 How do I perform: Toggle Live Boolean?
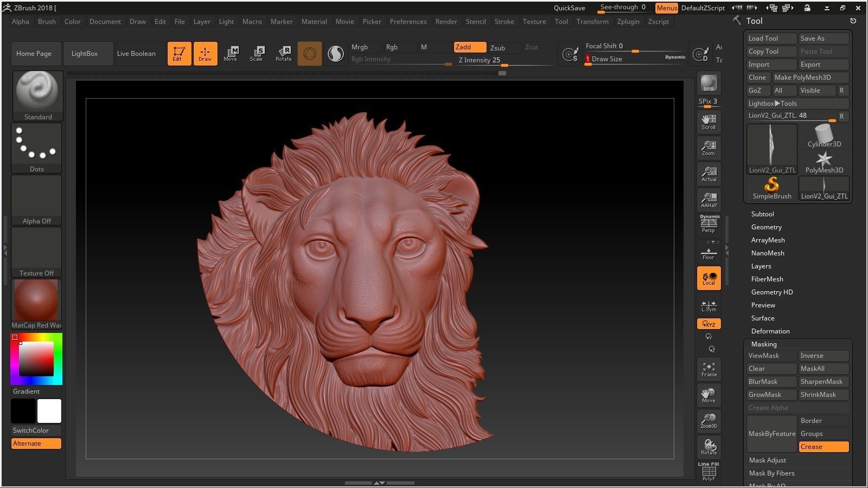(141, 54)
